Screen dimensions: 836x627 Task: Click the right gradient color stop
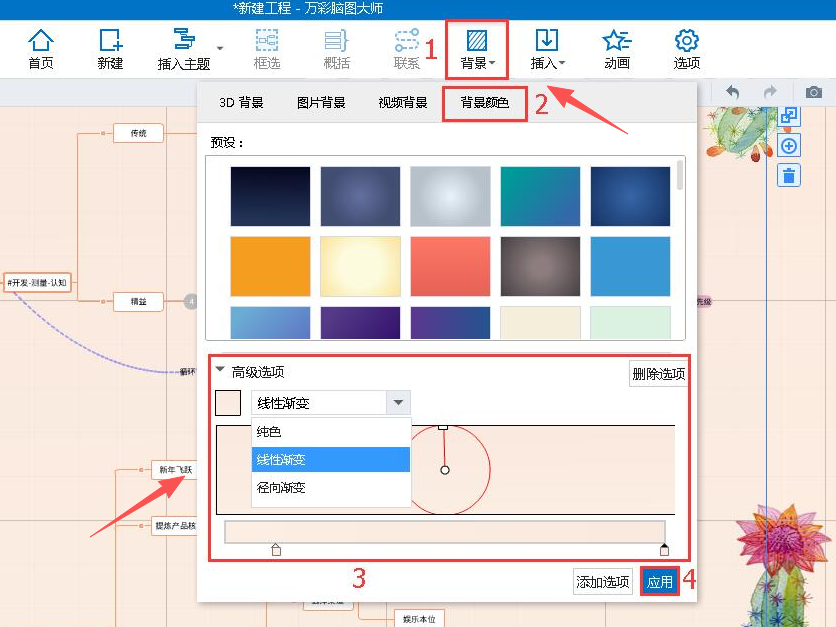point(664,550)
